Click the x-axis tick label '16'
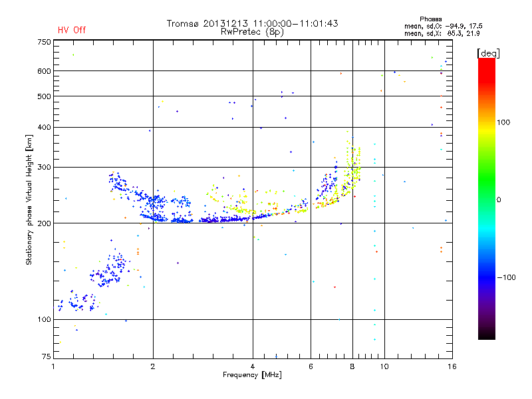The height and width of the screenshot is (399, 532). (x=452, y=366)
